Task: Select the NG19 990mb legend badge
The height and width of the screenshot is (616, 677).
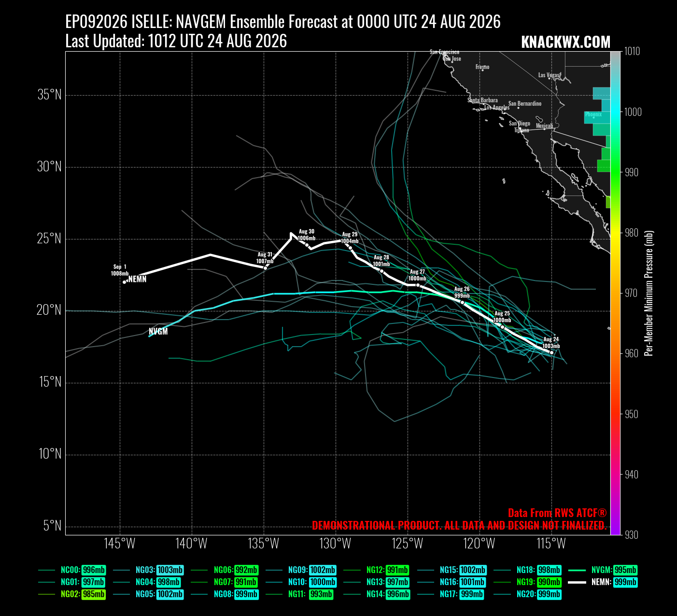Action: tap(549, 582)
